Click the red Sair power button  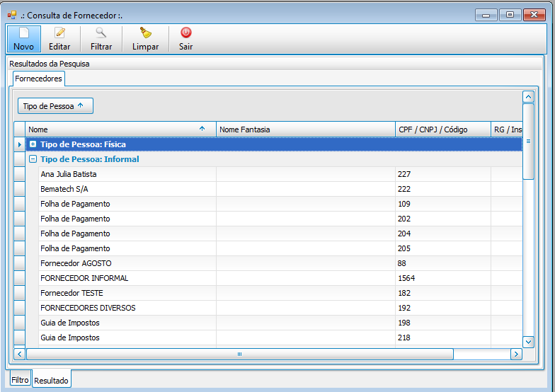tap(185, 39)
